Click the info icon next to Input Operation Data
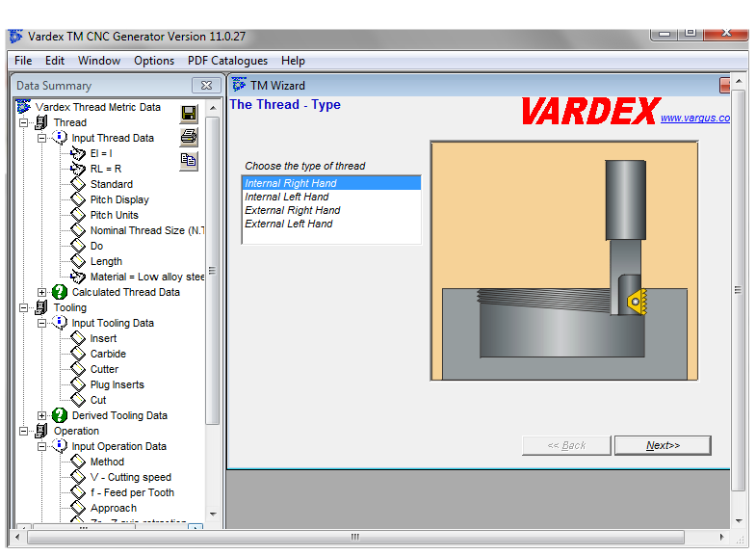756x555 pixels. [60, 446]
